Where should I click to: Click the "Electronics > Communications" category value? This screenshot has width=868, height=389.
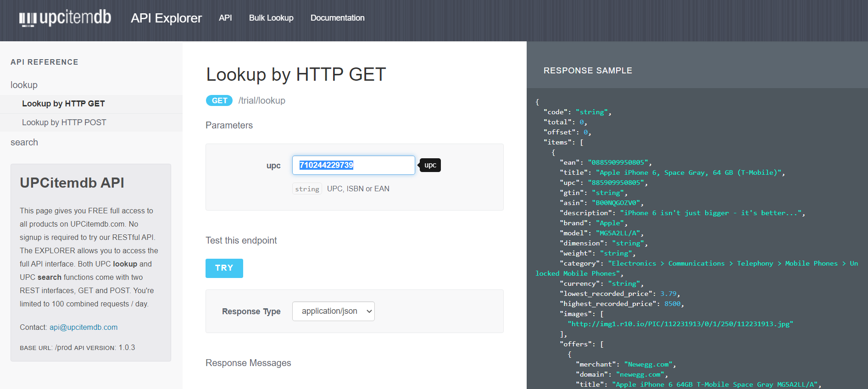point(696,268)
